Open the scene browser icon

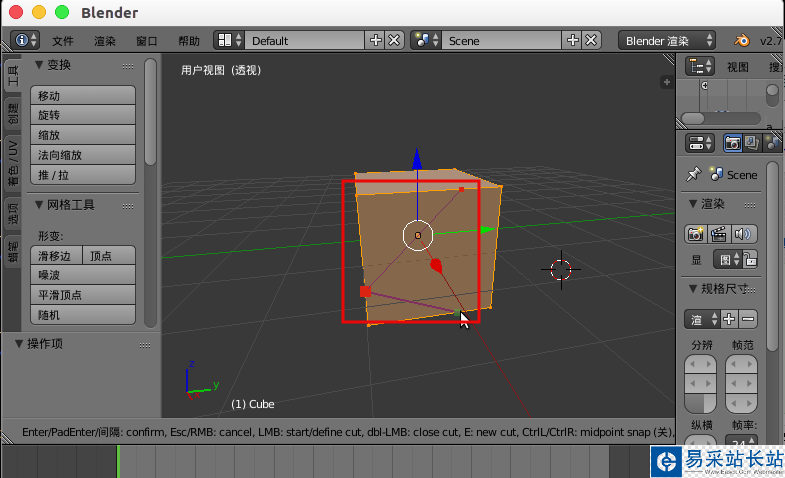coord(426,41)
